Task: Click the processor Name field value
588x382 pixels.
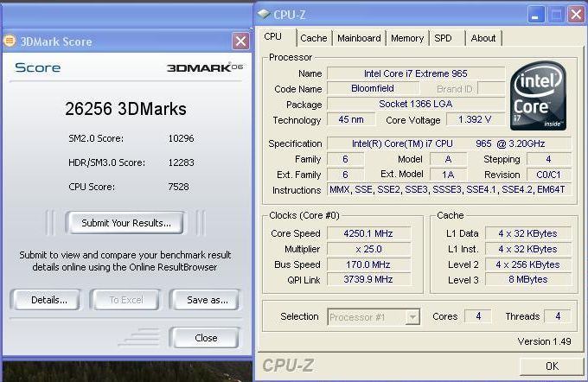Action: (416, 73)
